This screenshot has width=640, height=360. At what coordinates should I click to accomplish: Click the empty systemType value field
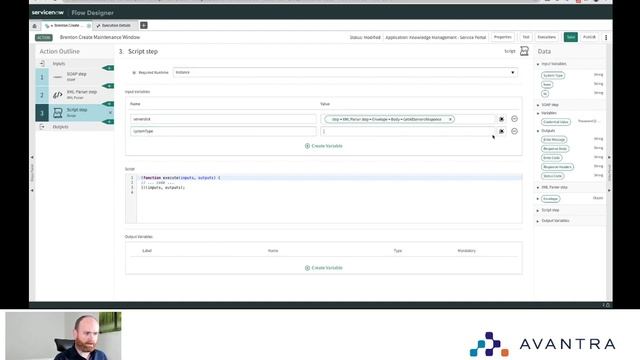[x=407, y=131]
